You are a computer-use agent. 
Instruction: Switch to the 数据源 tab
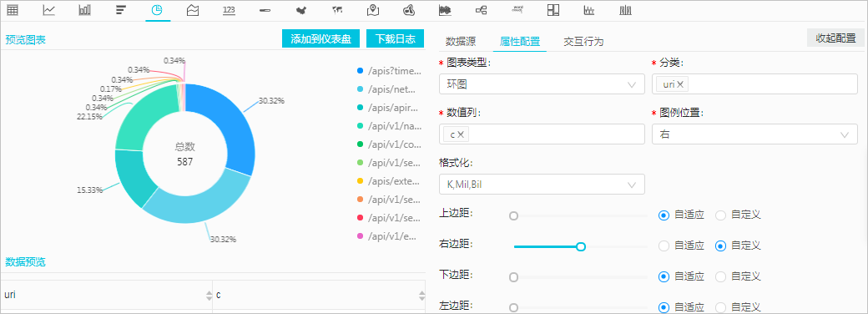click(x=461, y=42)
